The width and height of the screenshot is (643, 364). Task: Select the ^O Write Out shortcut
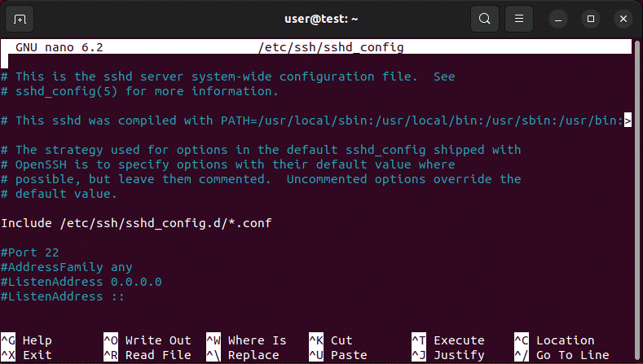point(147,340)
